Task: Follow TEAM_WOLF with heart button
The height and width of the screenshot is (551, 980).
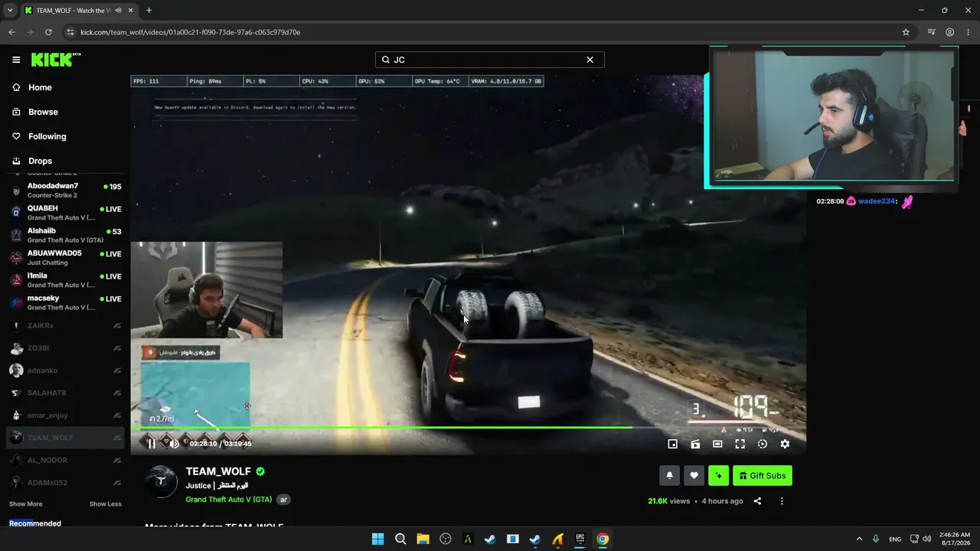Action: pyautogui.click(x=694, y=475)
